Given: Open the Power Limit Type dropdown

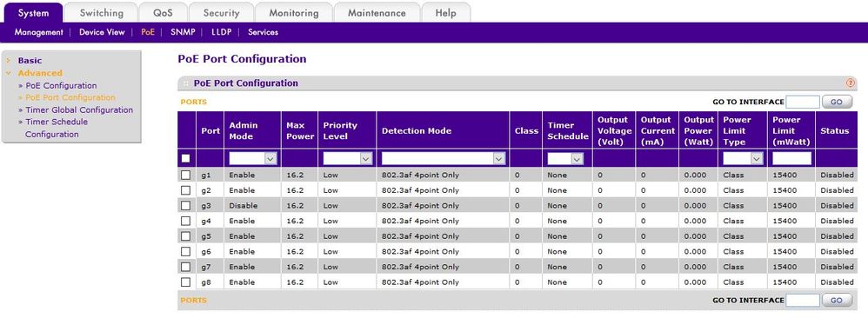Looking at the screenshot, I should pos(743,159).
